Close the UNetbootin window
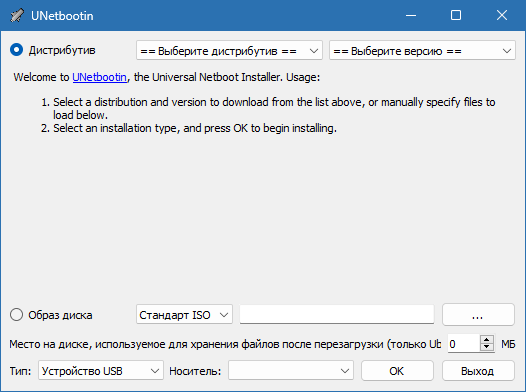The width and height of the screenshot is (526, 392). 502,15
